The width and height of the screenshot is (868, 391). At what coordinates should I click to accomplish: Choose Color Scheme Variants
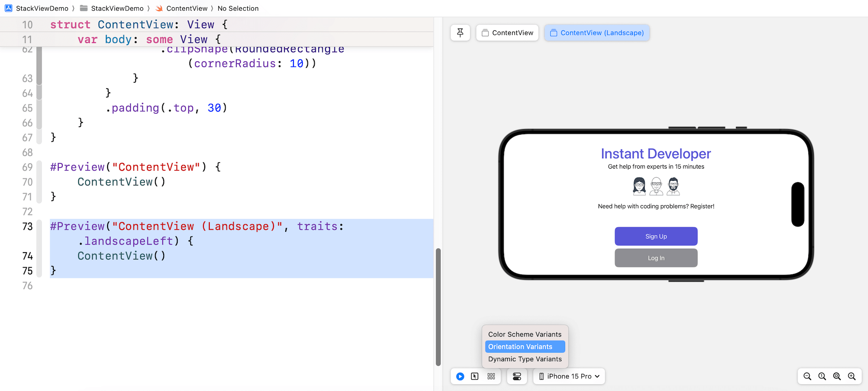[524, 334]
